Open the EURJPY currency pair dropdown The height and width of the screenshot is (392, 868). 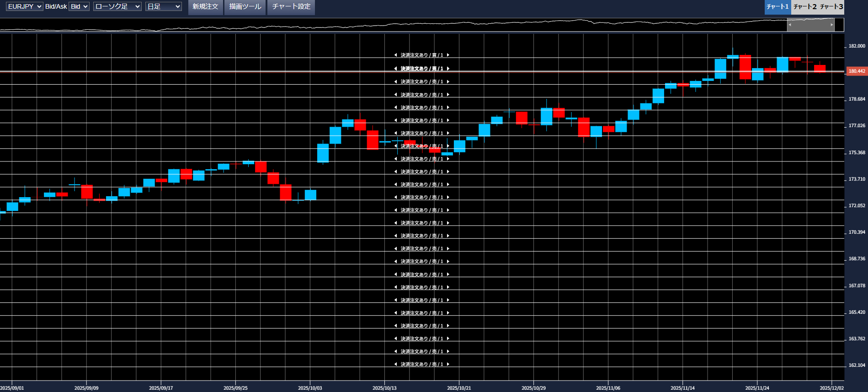click(x=25, y=6)
